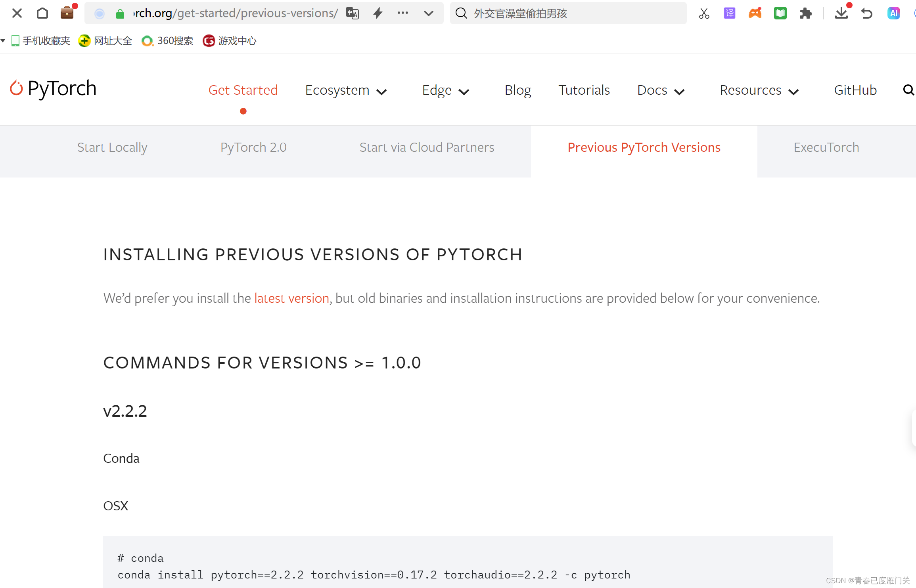This screenshot has width=916, height=588.
Task: Click the translate page icon in address bar
Action: [353, 13]
